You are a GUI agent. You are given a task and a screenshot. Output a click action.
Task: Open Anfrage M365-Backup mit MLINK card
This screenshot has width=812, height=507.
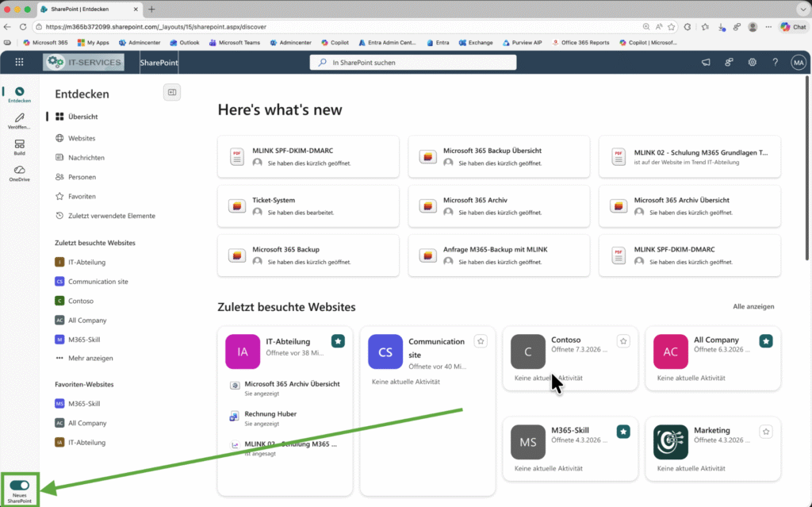tap(499, 255)
